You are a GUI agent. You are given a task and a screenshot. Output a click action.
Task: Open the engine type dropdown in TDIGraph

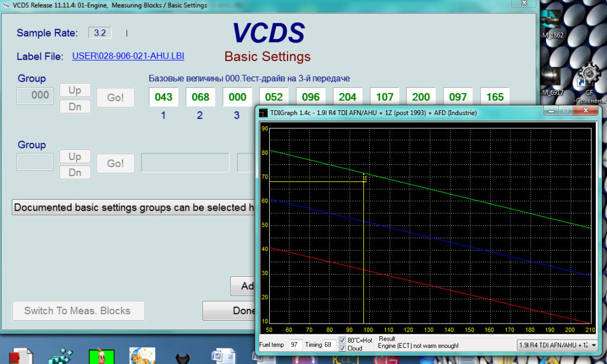[594, 345]
